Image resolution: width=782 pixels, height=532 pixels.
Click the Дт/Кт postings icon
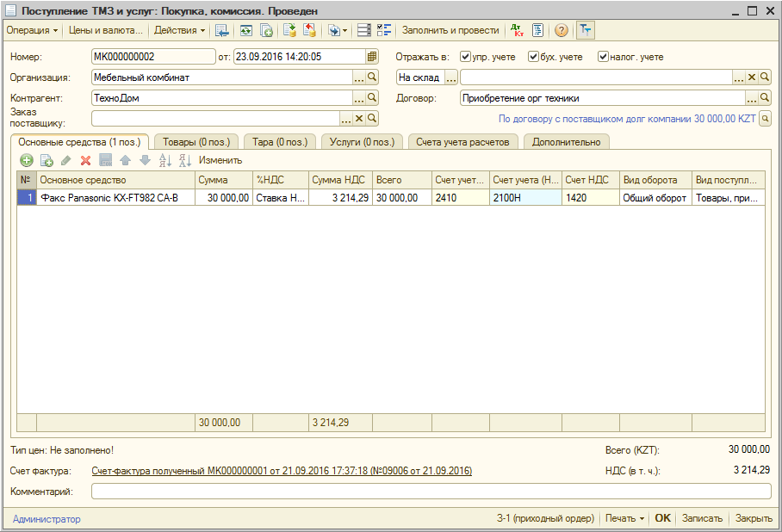point(517,30)
